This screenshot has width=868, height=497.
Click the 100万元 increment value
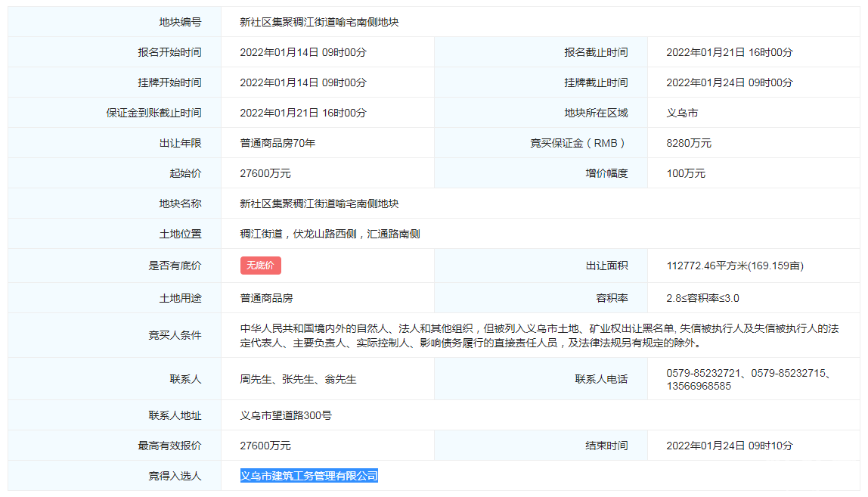[686, 173]
